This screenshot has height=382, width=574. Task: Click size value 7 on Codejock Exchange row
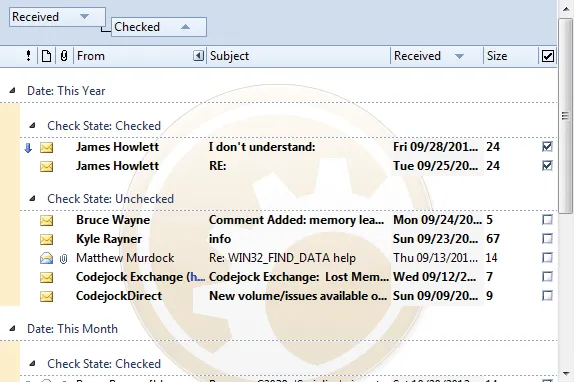(x=489, y=277)
